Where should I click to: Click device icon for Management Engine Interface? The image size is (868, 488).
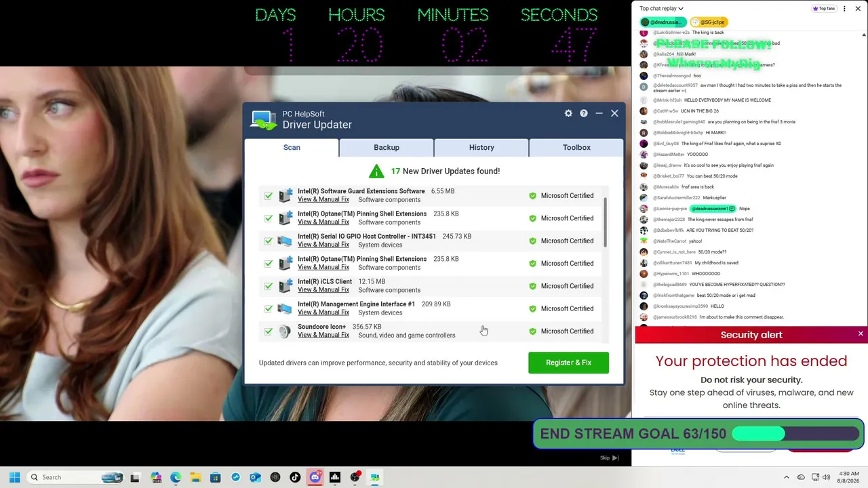(285, 308)
